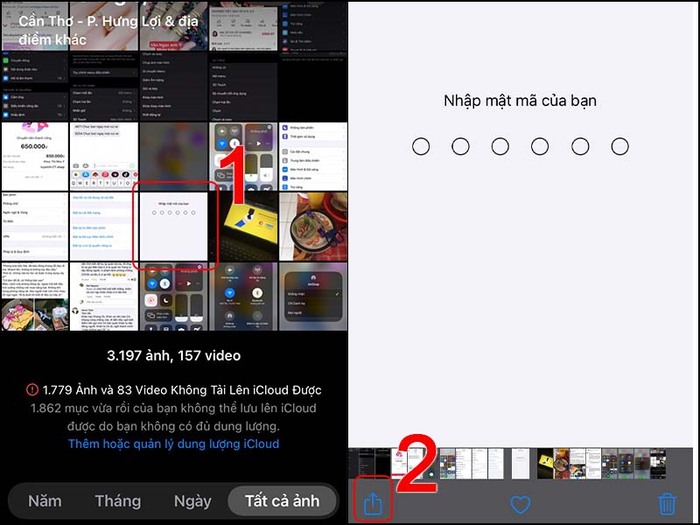Open the 650.000 transfer receipt thumbnail
Screen dimensions: 700x525
coord(33,155)
